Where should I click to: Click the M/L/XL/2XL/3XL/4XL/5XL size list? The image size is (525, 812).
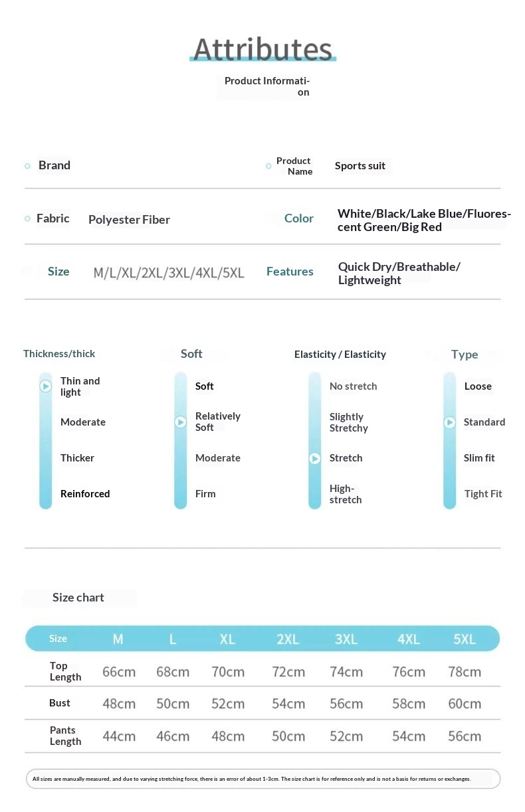[x=169, y=272]
